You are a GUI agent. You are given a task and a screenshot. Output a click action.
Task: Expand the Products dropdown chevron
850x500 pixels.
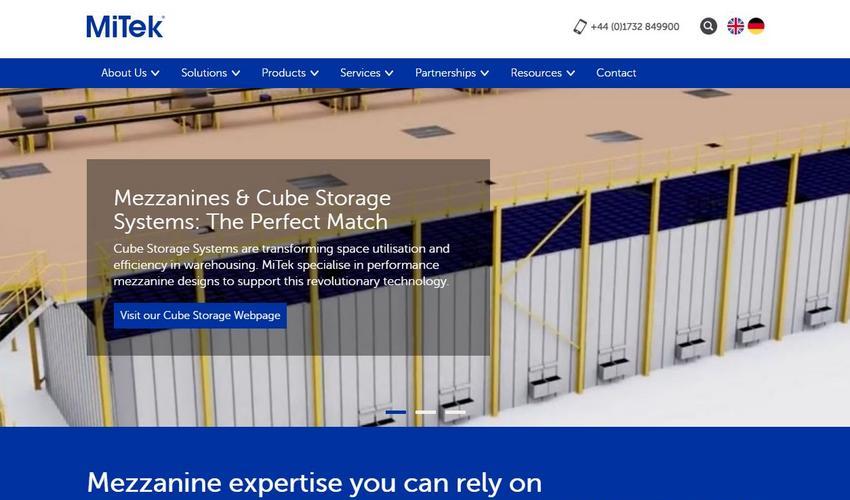(314, 73)
